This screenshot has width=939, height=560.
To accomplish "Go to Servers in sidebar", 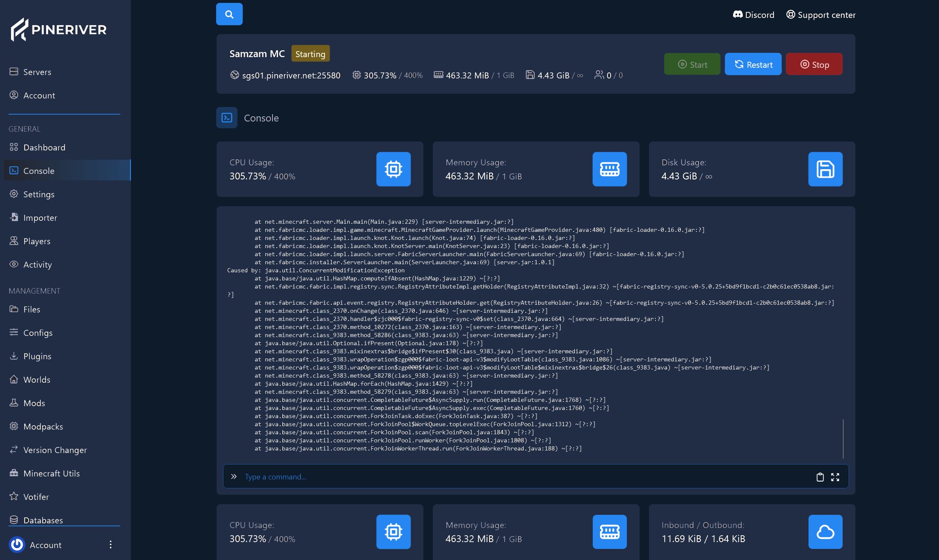I will 37,72.
